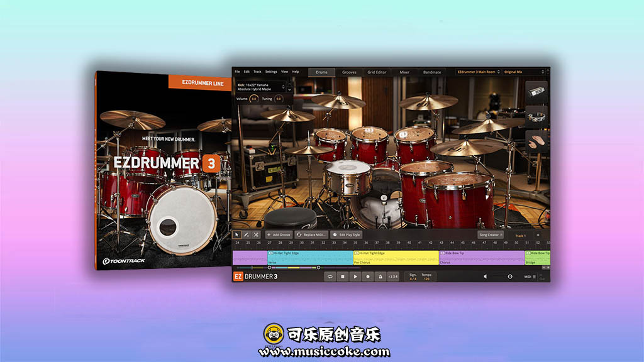
Task: Open the Original Mix preset dropdown
Action: point(524,72)
